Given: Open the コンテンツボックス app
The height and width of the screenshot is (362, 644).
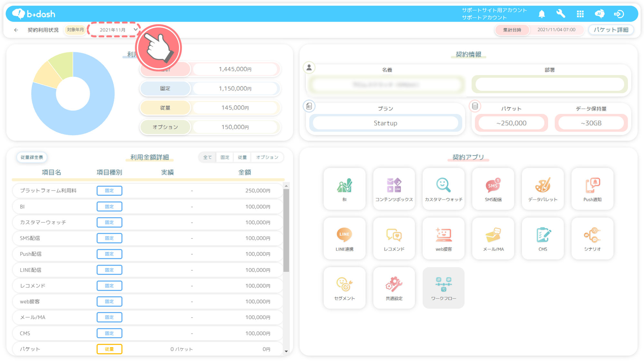Looking at the screenshot, I should [x=394, y=189].
